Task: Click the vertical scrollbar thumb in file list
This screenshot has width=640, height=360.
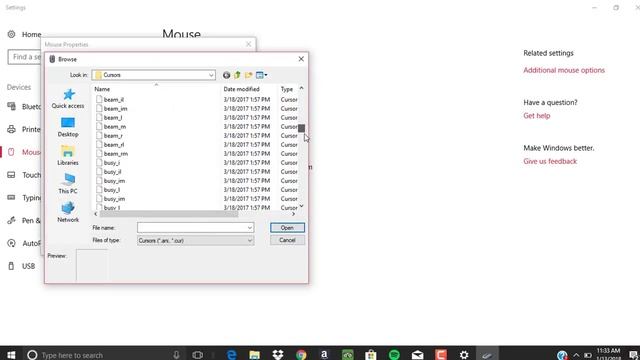Action: click(301, 129)
